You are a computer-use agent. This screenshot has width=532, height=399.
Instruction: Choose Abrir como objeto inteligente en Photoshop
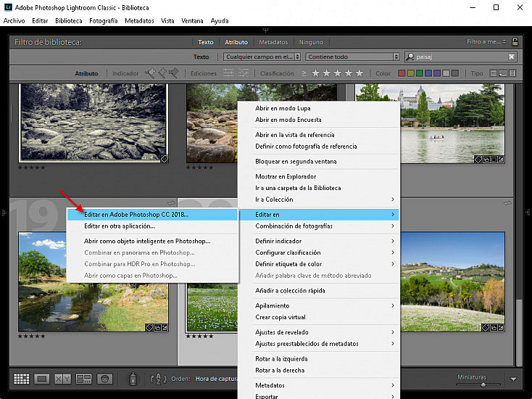(152, 241)
